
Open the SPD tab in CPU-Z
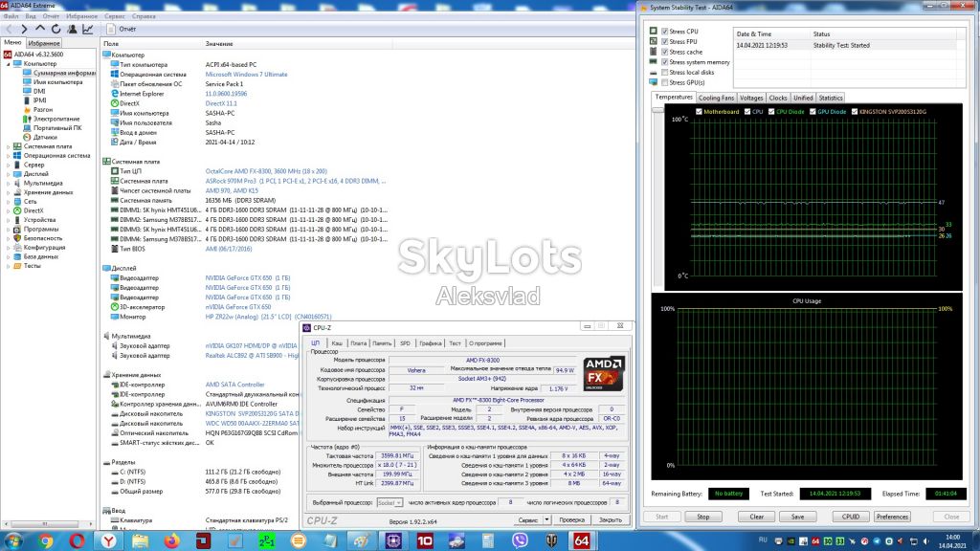405,343
